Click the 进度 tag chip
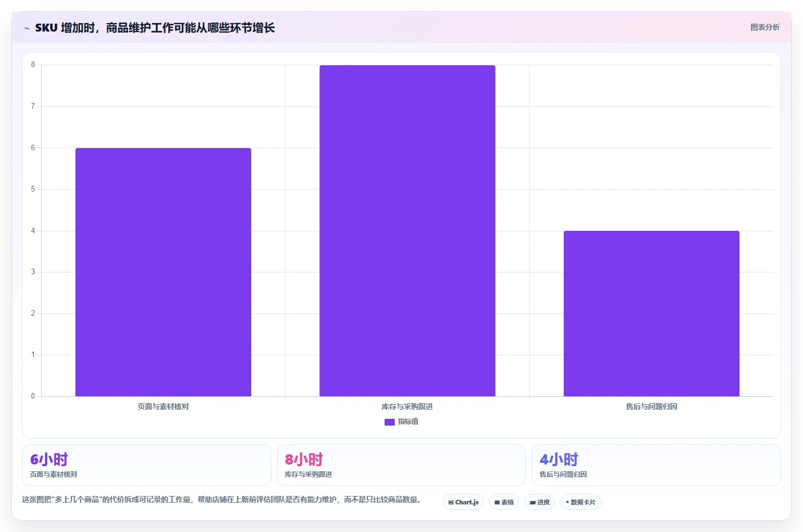Screen dimensions: 803x532 (539, 502)
